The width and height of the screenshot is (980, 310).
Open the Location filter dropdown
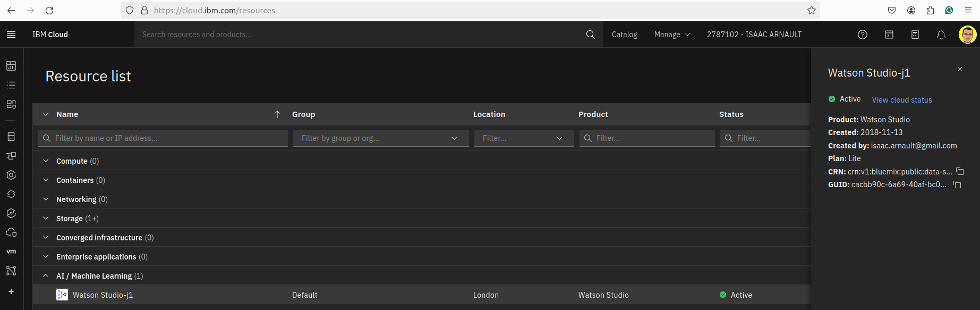[524, 138]
